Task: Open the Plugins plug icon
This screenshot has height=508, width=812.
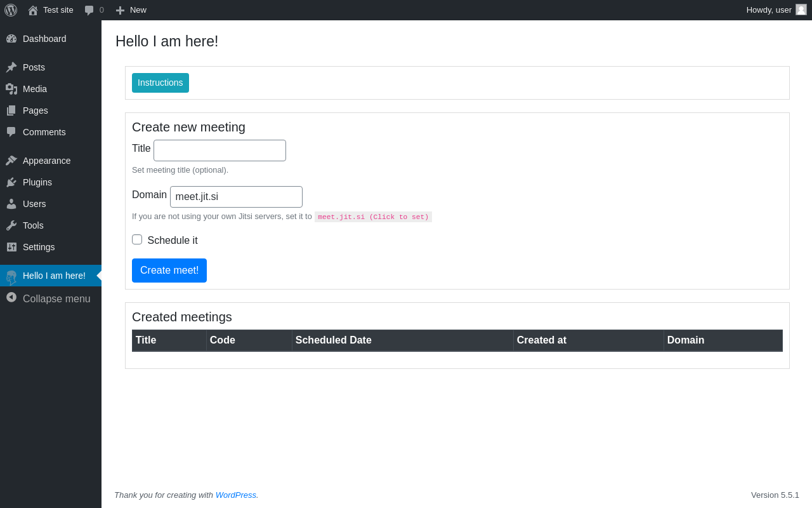Action: 11,182
